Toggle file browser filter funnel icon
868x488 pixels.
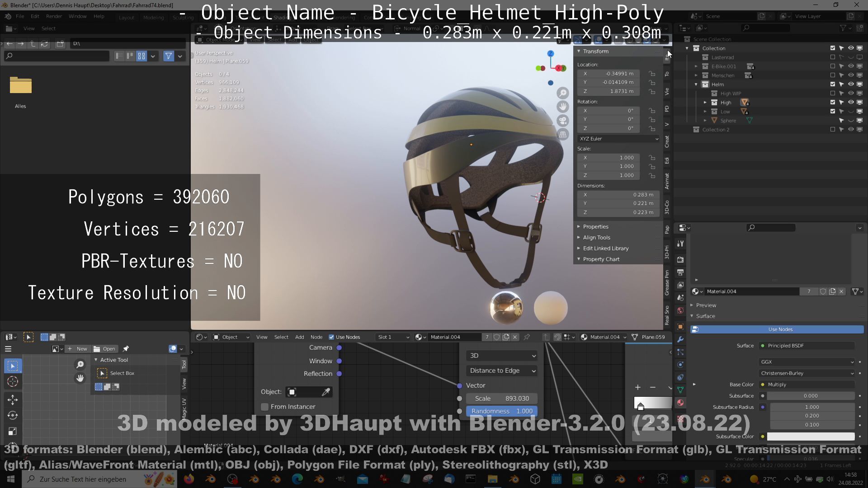click(x=168, y=56)
